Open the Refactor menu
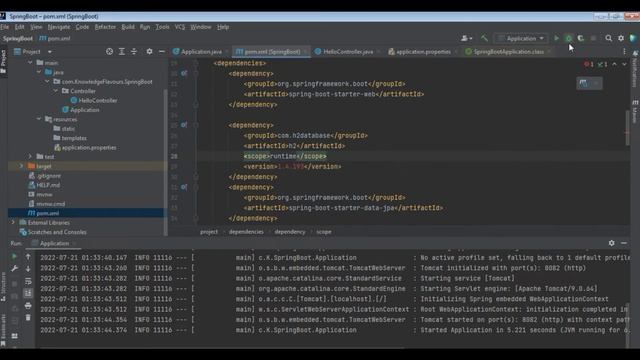 [105, 27]
